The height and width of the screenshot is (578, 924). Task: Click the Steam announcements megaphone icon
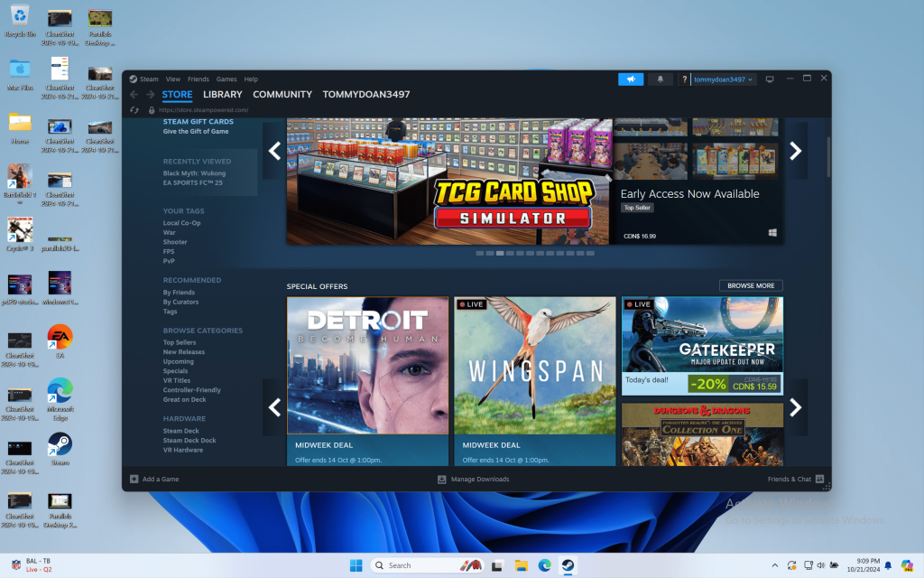(x=631, y=79)
